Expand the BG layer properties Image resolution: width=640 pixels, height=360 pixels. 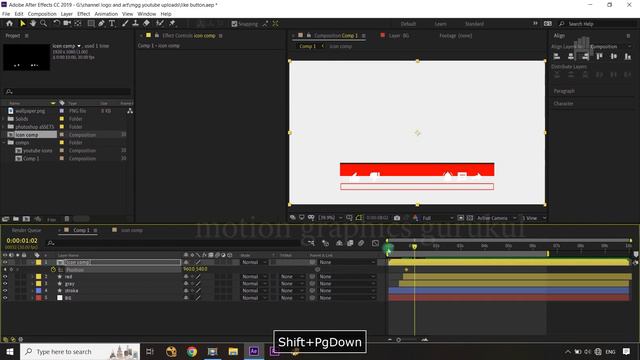(32, 298)
